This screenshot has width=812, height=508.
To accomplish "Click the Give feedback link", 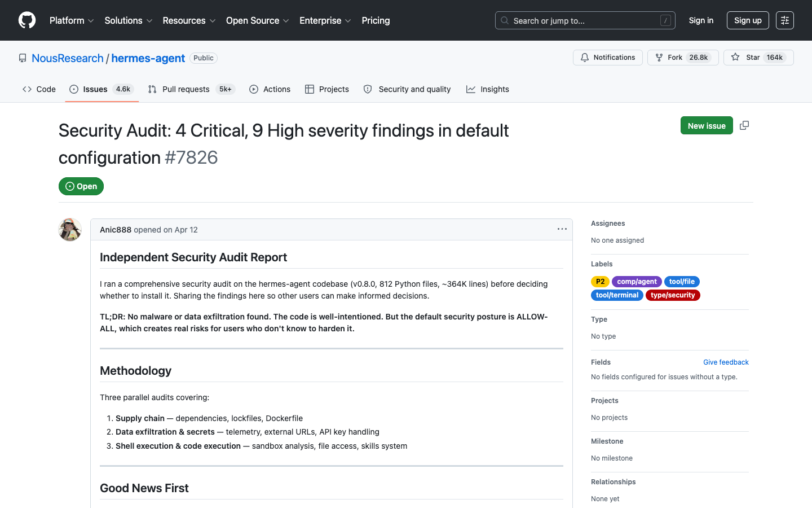I will tap(726, 362).
